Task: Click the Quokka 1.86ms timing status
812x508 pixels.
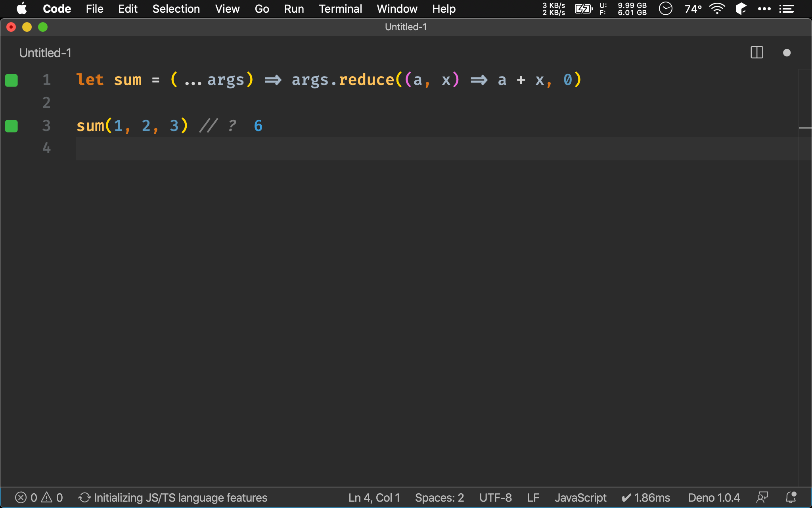Action: pyautogui.click(x=646, y=498)
